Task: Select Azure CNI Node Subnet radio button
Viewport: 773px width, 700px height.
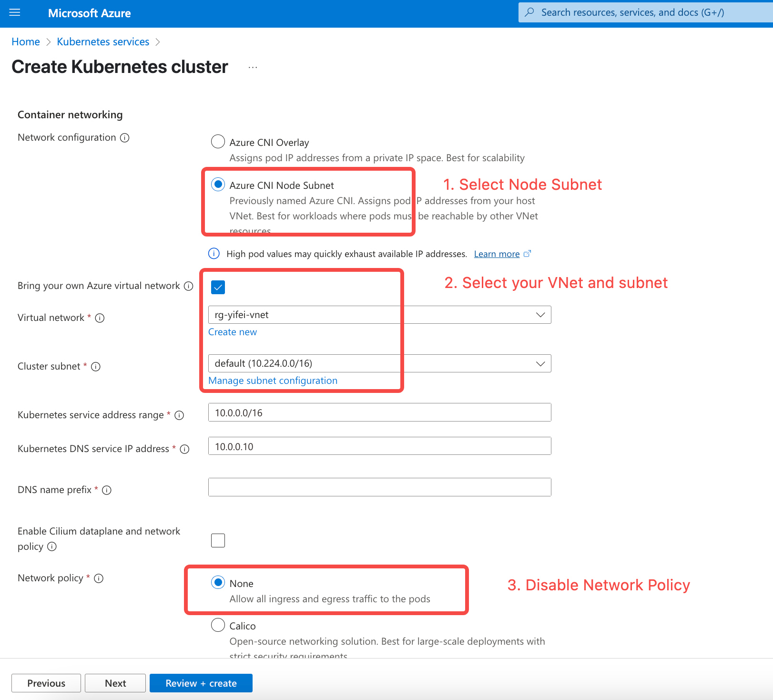Action: [218, 185]
